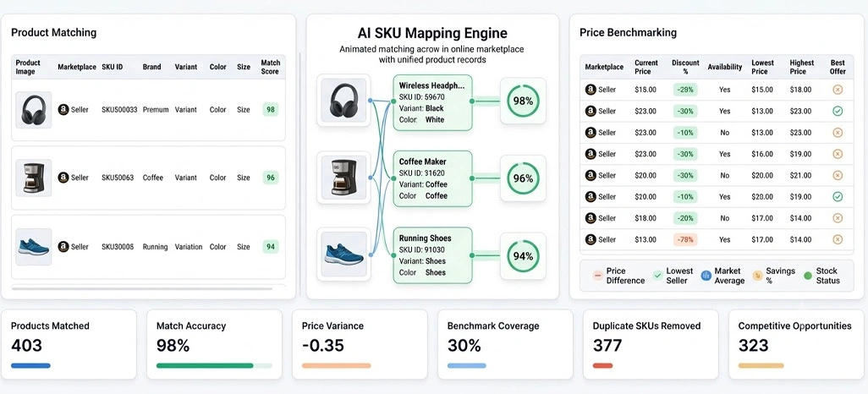Sort by Brand column header
Viewport: 868px width, 394px height.
click(x=151, y=67)
